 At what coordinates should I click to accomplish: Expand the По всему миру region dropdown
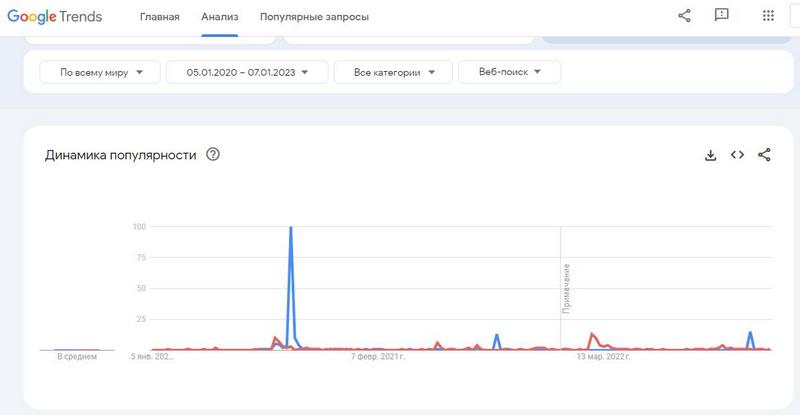(100, 72)
